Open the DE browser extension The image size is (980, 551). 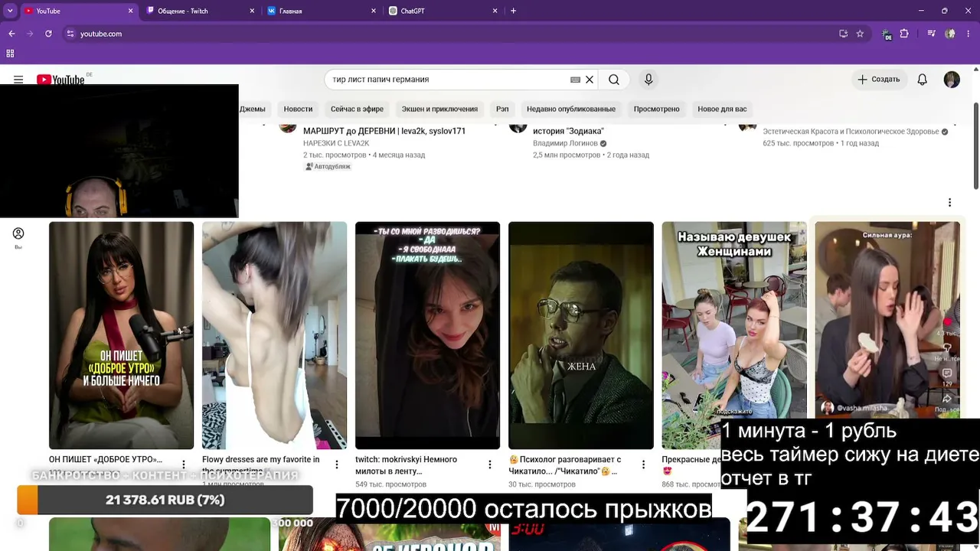(887, 34)
